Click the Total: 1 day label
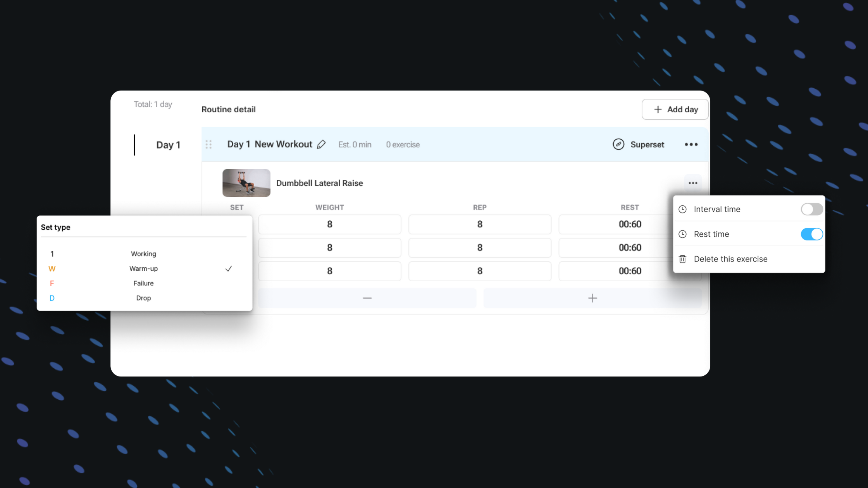Screen dimensions: 868x488 (x=153, y=104)
